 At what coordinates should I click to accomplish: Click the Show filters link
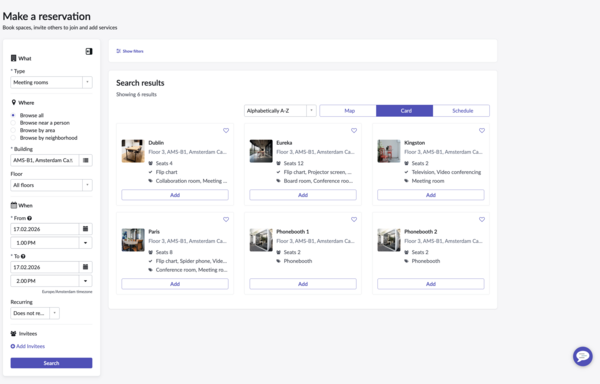point(133,51)
